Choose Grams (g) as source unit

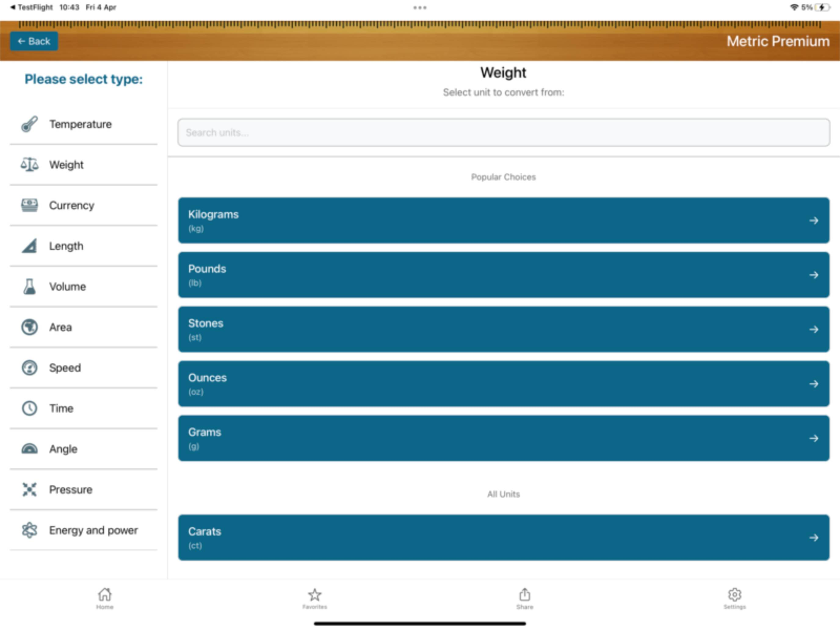click(x=504, y=439)
